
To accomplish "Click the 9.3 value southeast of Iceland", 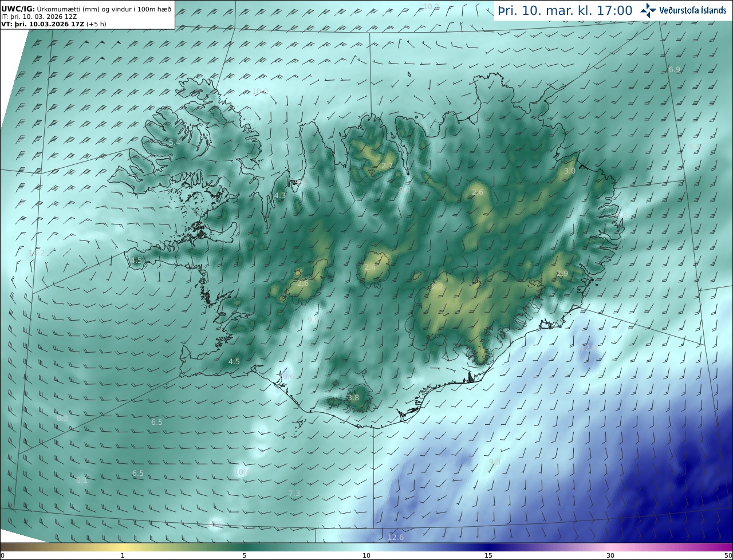I will [x=495, y=462].
